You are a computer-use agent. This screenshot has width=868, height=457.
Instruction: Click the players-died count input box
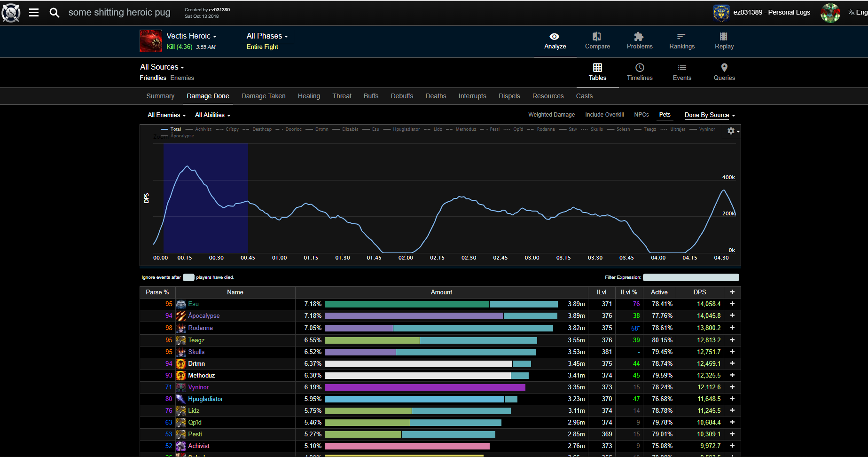pyautogui.click(x=188, y=277)
